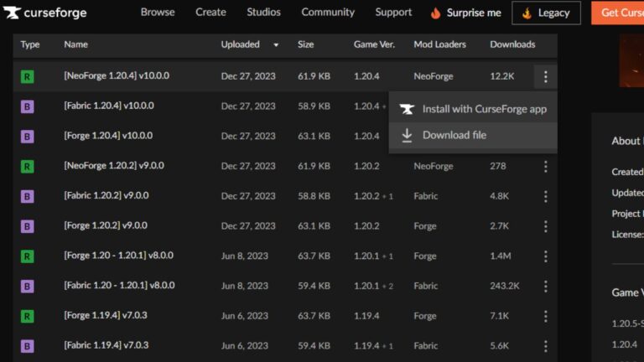
Task: Sort files by Uploaded column arrow
Action: point(277,44)
